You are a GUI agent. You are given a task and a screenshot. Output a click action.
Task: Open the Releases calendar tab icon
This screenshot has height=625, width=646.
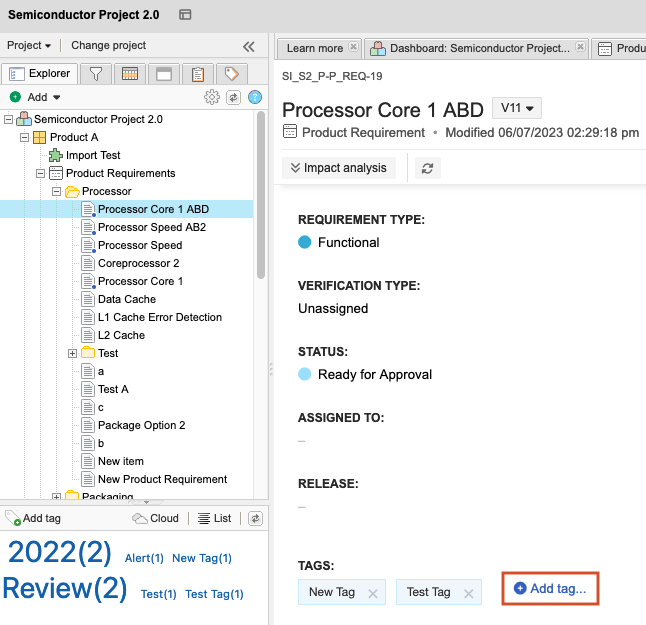130,74
